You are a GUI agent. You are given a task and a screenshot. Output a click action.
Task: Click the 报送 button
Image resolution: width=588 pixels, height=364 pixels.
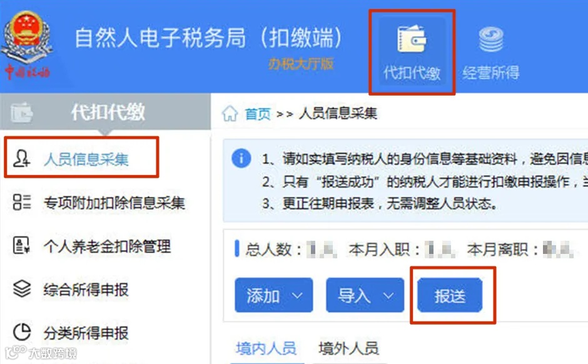(x=450, y=295)
